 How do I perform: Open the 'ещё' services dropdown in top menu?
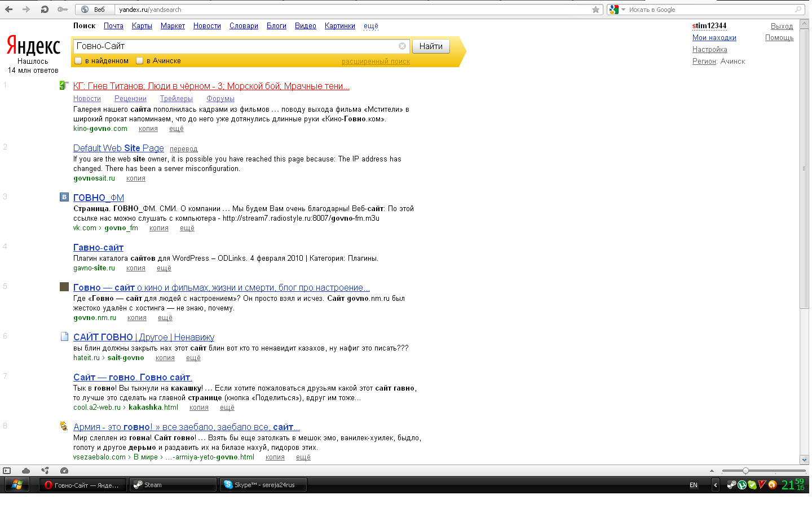[x=371, y=26]
